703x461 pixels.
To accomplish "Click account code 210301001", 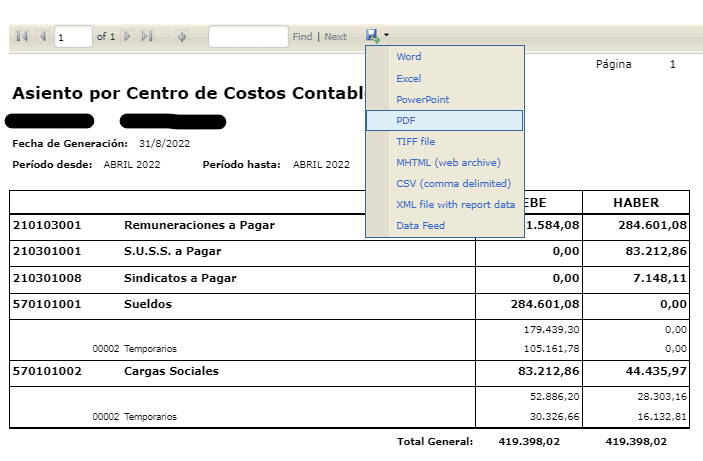I will pyautogui.click(x=47, y=251).
